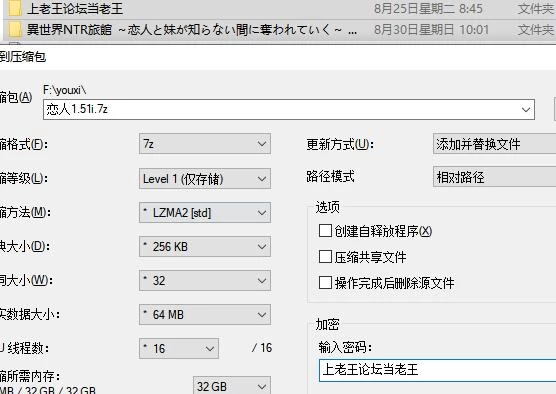Open the 相对路径 path mode dropdown
Screen dimensions: 556x394
(494, 177)
